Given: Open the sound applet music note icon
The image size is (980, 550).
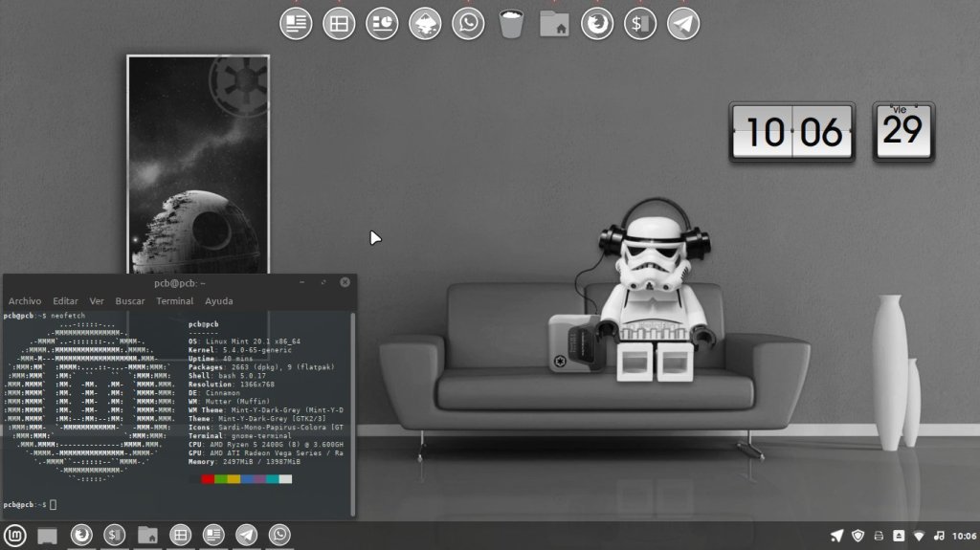Looking at the screenshot, I should (939, 536).
